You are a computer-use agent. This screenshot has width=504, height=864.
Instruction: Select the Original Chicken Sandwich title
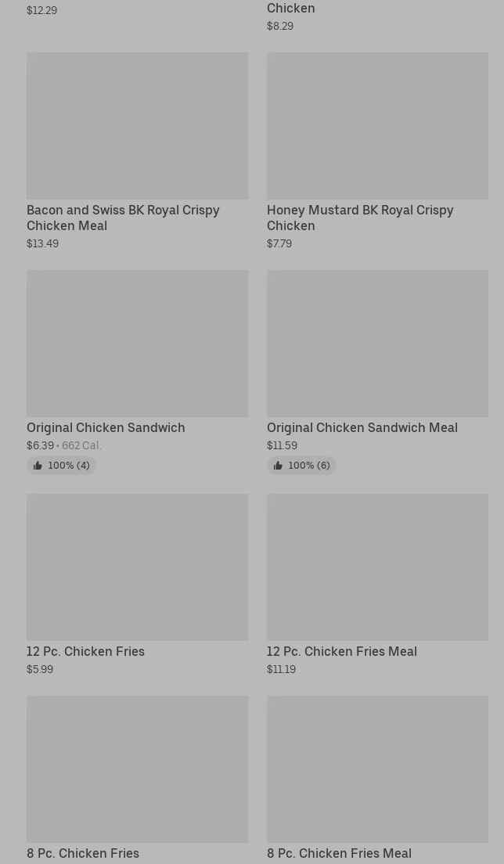106,427
